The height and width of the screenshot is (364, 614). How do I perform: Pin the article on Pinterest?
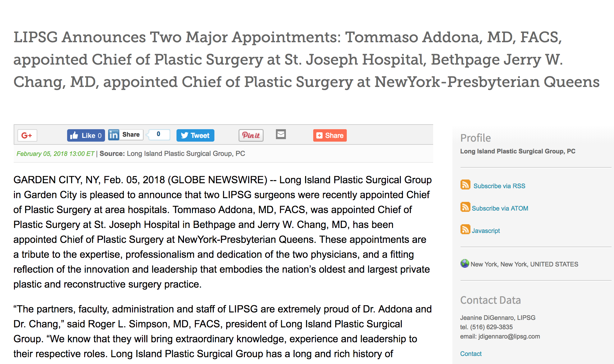251,135
